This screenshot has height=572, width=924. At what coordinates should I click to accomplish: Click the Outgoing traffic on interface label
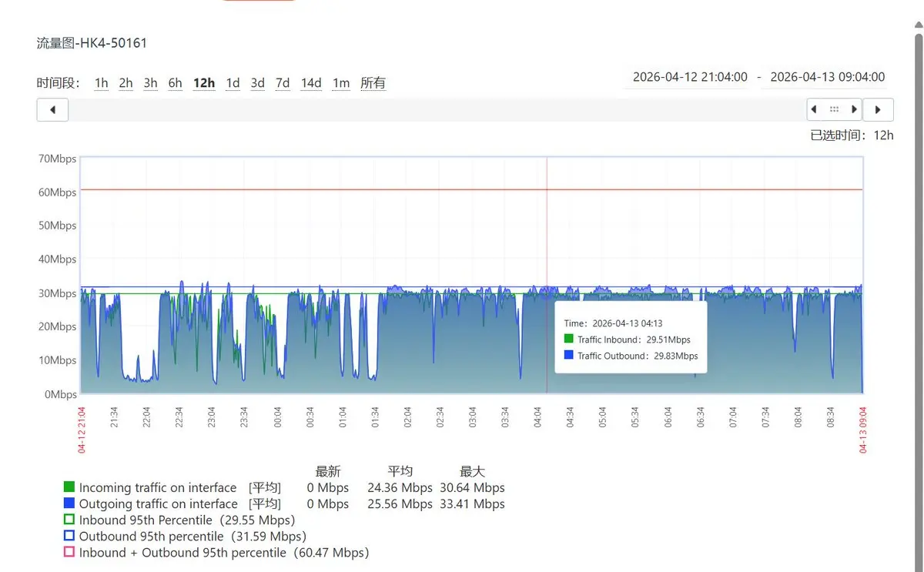(x=158, y=503)
